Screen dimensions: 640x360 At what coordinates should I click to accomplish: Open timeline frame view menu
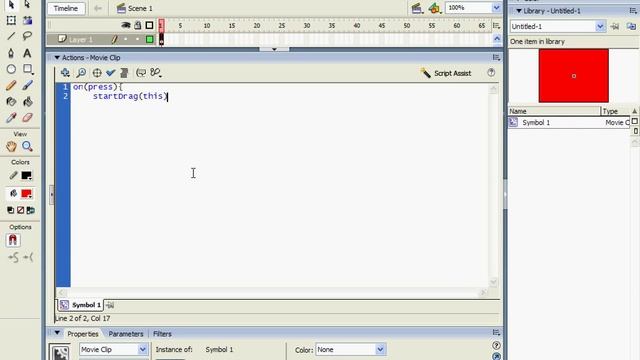coord(496,25)
